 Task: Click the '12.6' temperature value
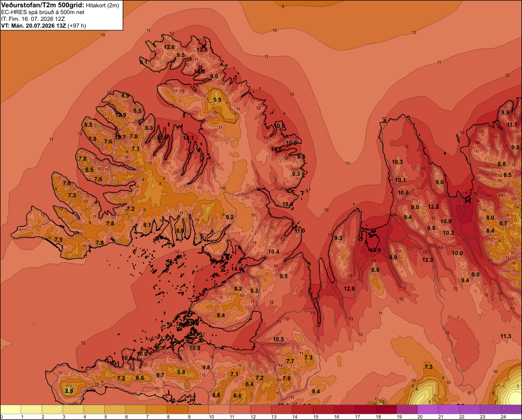[x=169, y=47]
